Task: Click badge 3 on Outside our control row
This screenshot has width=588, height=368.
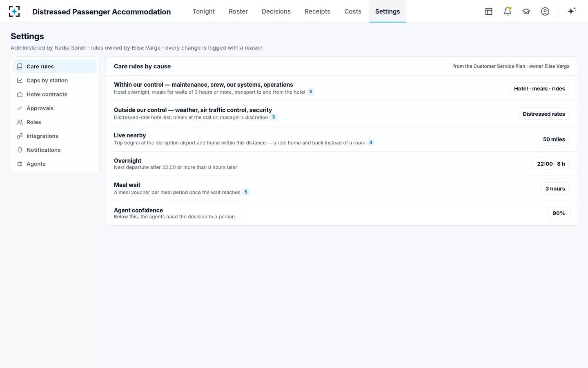Action: [274, 117]
